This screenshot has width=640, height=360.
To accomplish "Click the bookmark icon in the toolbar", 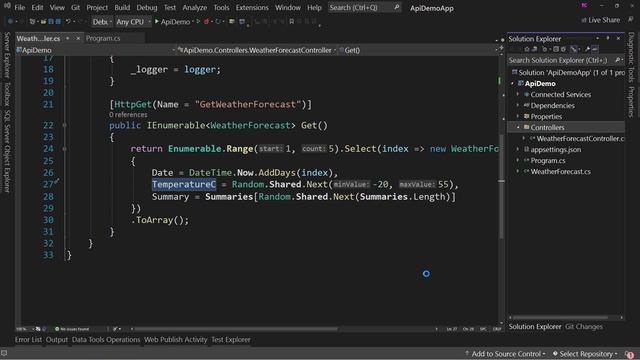I will 291,22.
